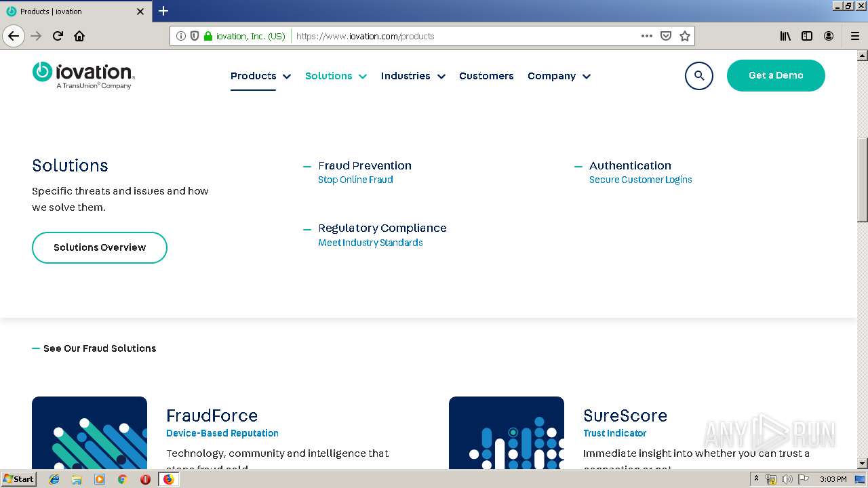Select Products in the navigation bar
The image size is (868, 488).
coord(253,76)
